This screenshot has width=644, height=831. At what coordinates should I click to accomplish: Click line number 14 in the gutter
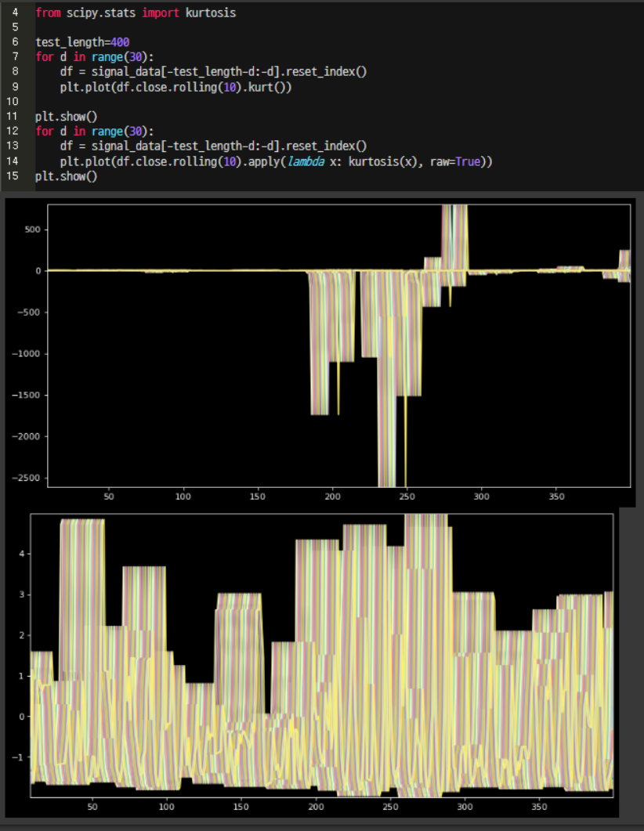[13, 161]
